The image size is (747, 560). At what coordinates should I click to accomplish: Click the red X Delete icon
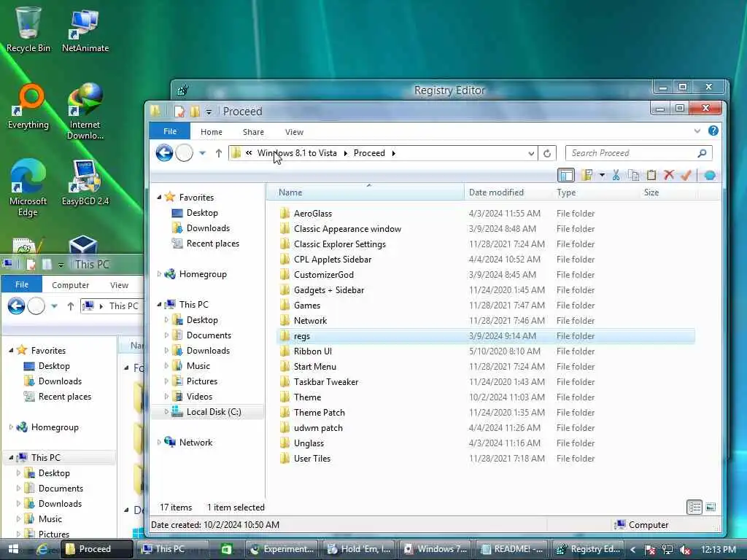669,175
